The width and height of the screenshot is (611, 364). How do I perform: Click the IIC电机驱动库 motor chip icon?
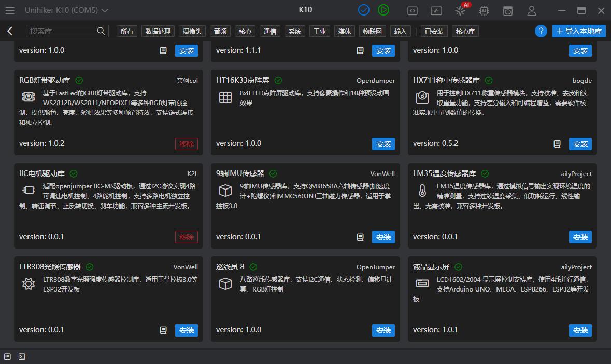click(29, 190)
